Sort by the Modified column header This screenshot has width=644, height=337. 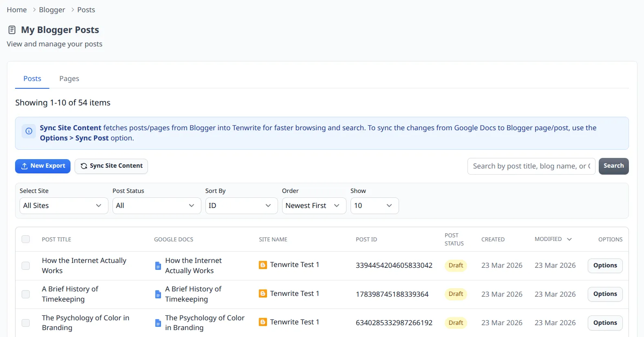(x=553, y=239)
